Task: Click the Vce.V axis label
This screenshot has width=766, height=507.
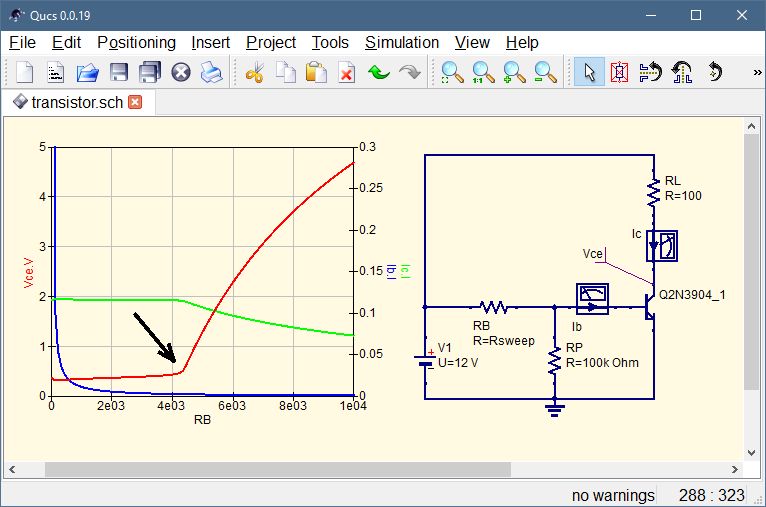Action: [29, 273]
